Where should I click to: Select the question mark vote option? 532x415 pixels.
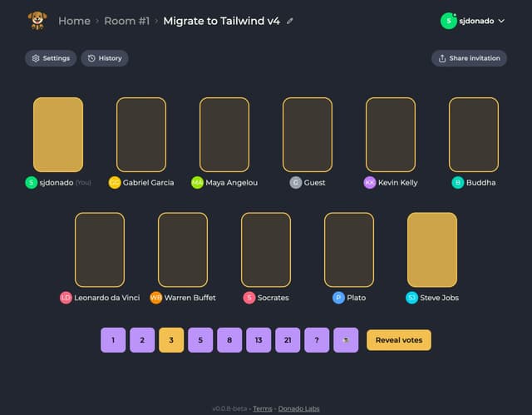(x=317, y=339)
